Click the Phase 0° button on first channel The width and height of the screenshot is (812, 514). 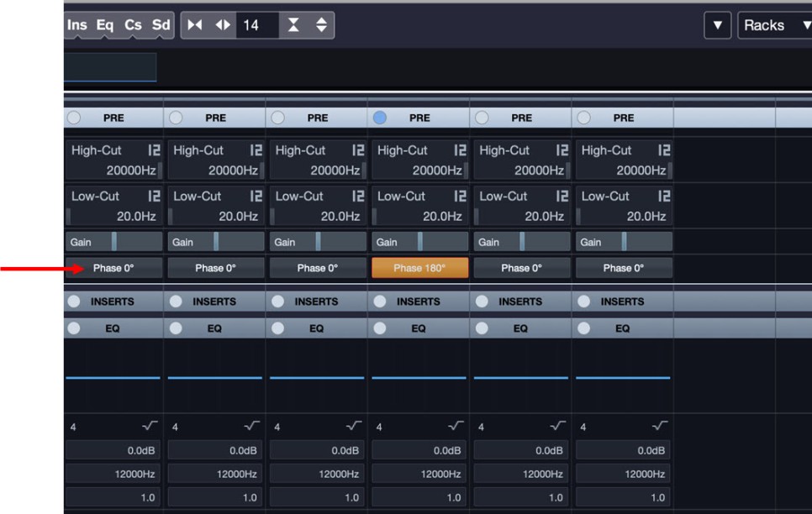[x=113, y=268]
